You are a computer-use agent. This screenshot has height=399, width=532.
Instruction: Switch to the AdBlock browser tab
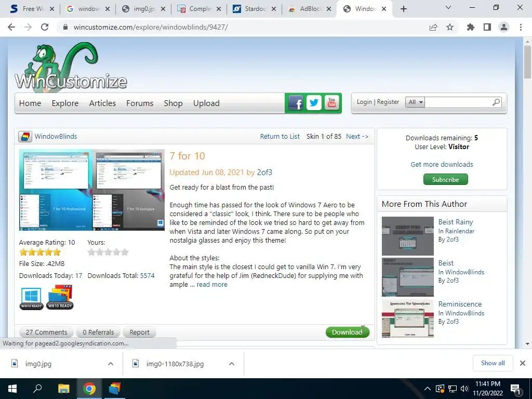pos(310,9)
